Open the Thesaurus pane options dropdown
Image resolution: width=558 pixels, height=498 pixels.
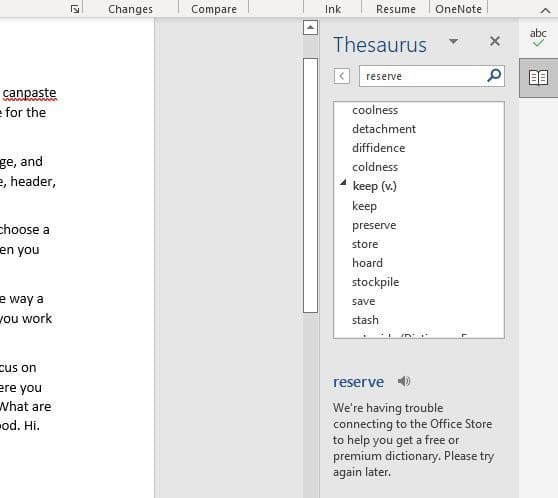(x=453, y=41)
